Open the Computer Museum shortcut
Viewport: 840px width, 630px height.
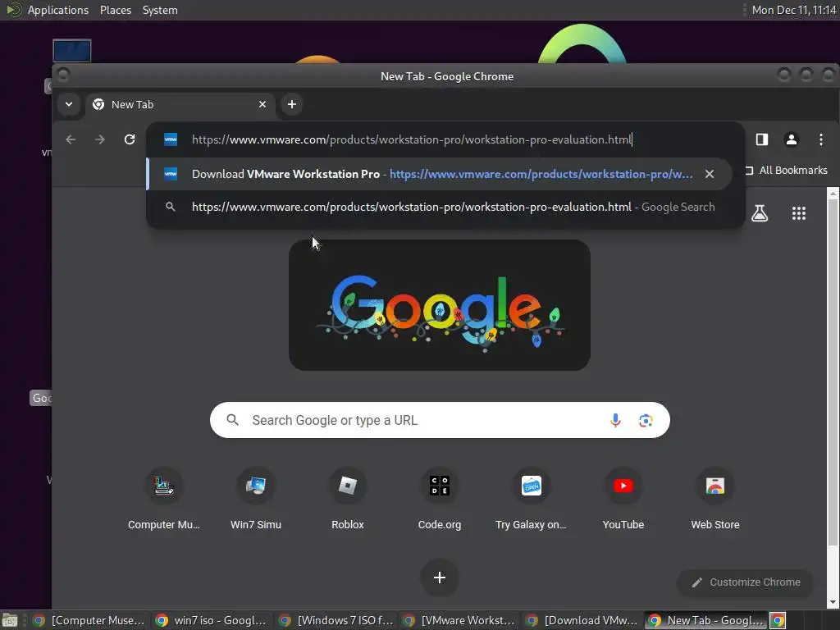tap(164, 500)
